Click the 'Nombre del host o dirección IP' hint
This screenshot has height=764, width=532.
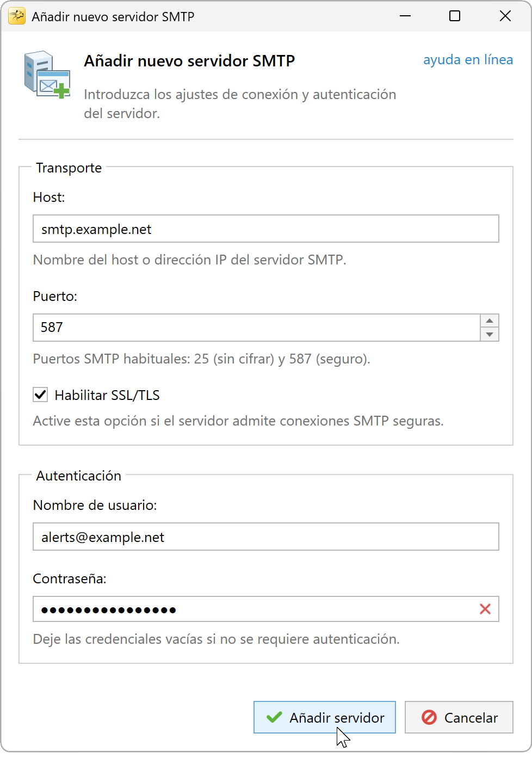coord(189,260)
